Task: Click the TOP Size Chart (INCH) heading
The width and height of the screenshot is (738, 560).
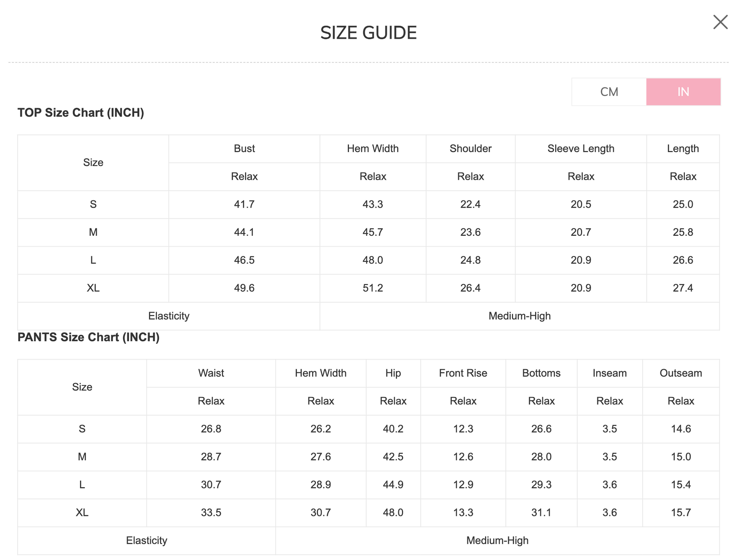Action: [x=81, y=113]
